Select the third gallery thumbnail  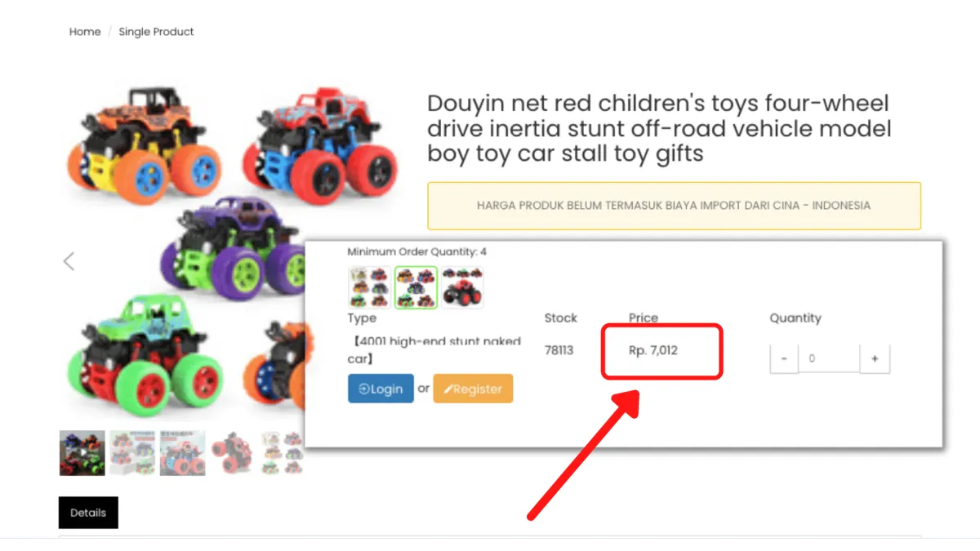183,453
